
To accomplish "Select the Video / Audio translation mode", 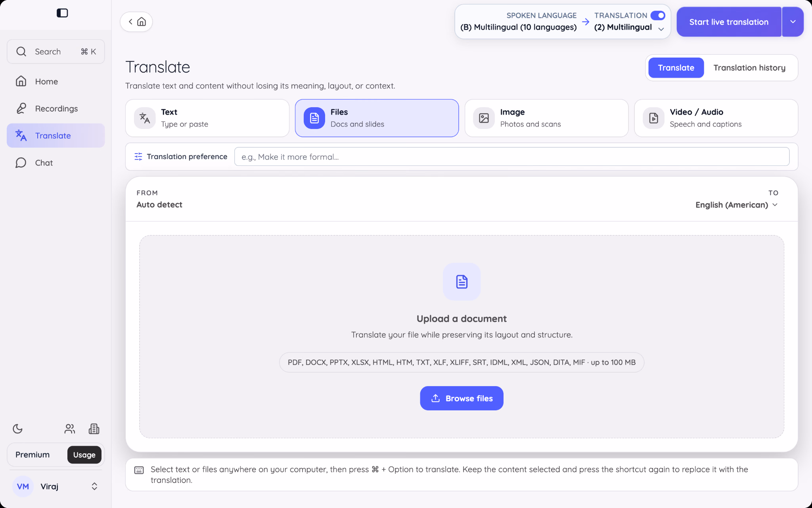I will pos(716,118).
